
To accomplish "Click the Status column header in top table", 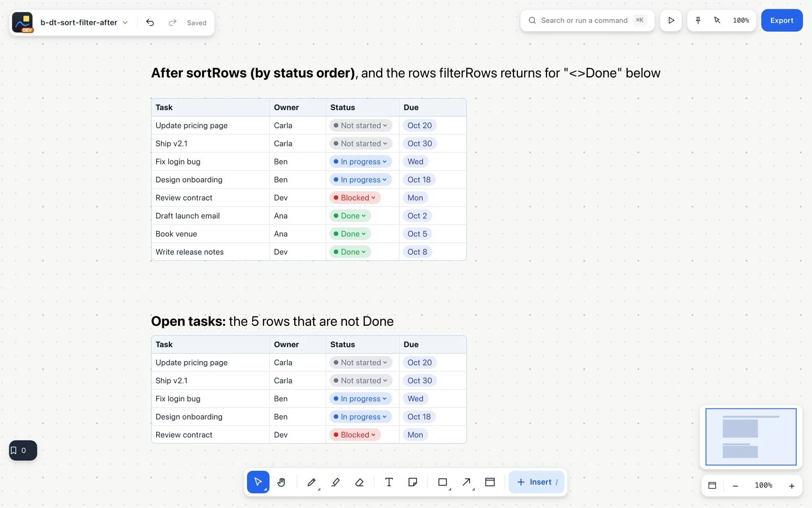I will coord(363,108).
